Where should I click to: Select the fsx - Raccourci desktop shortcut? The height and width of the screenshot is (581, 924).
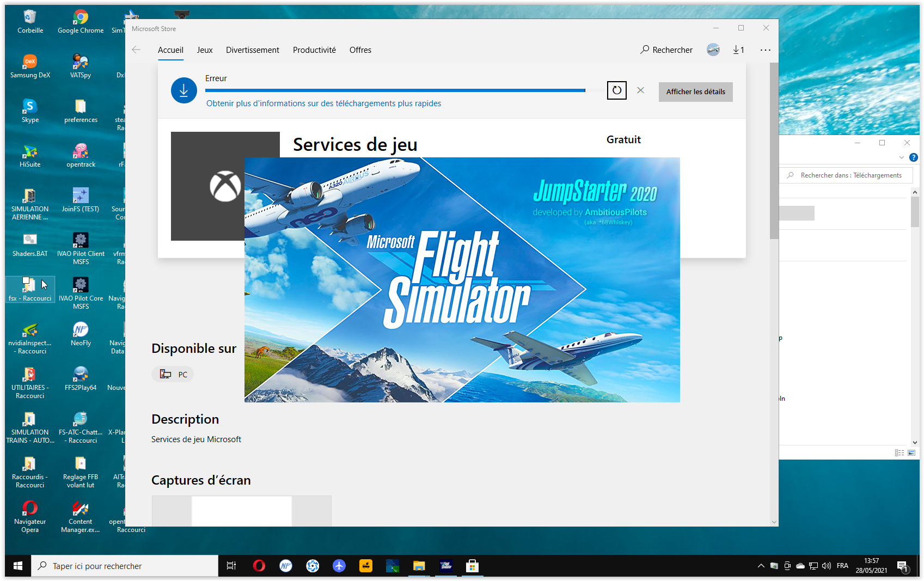click(x=30, y=290)
